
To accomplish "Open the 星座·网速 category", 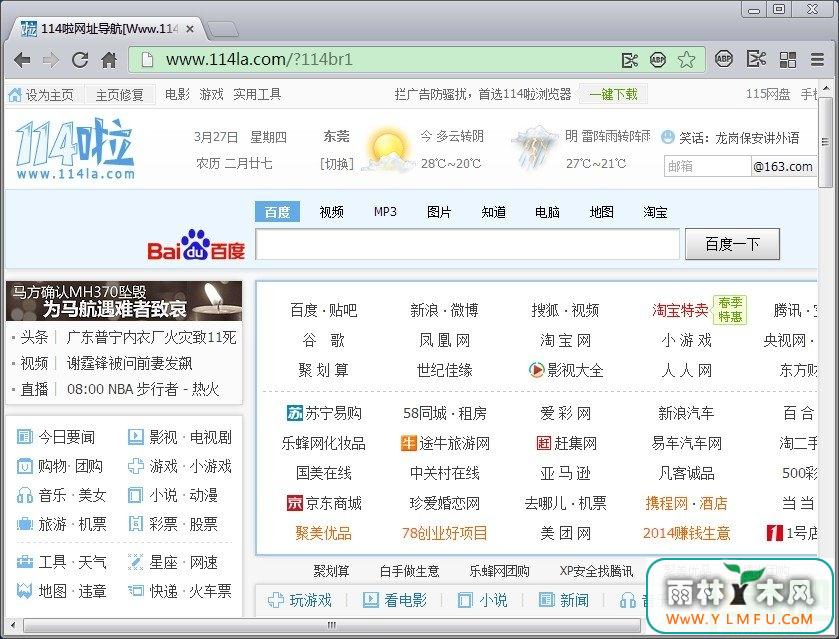I will (173, 562).
